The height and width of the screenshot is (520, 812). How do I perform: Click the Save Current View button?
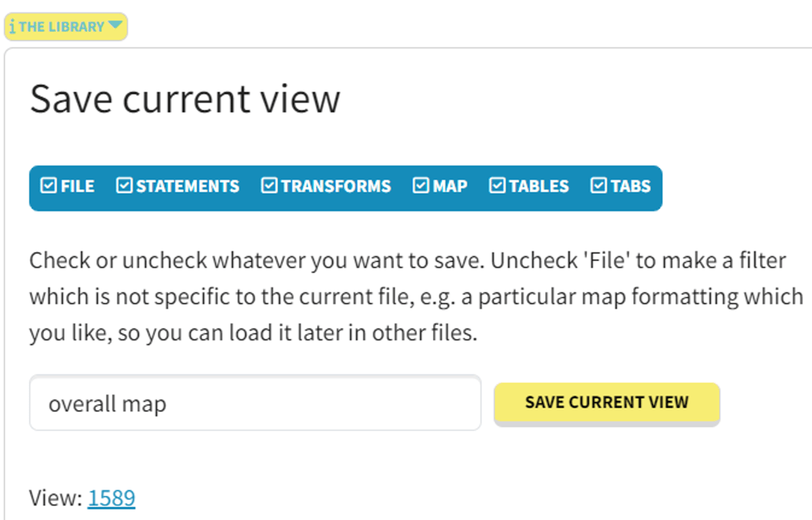click(607, 403)
